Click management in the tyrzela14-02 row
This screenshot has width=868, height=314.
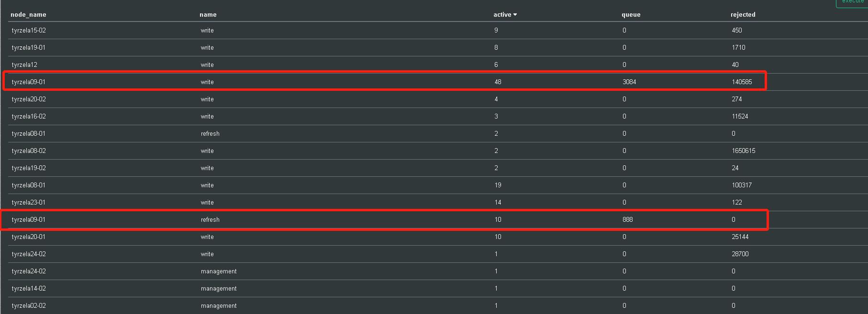pyautogui.click(x=219, y=288)
